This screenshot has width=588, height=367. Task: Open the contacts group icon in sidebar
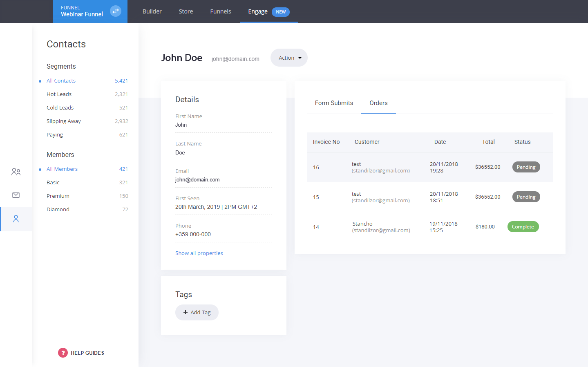click(16, 172)
